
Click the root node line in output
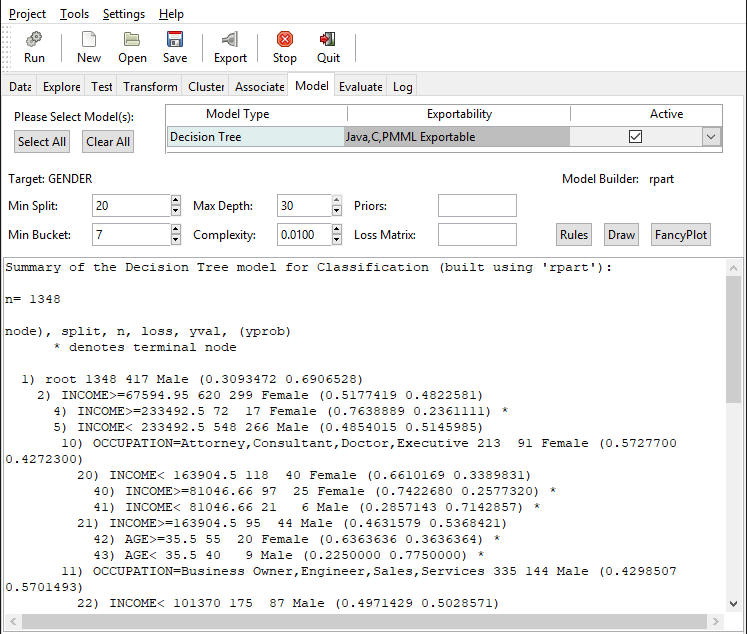tap(192, 379)
